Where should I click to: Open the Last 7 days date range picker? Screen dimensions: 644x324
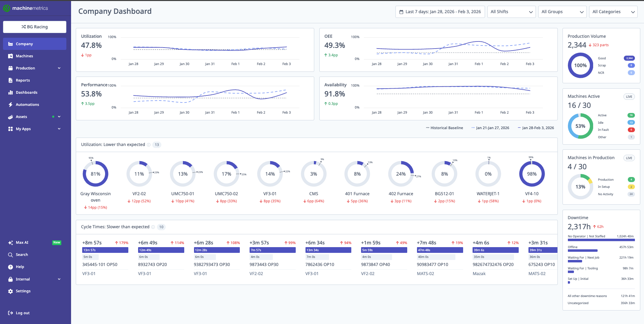(x=440, y=11)
